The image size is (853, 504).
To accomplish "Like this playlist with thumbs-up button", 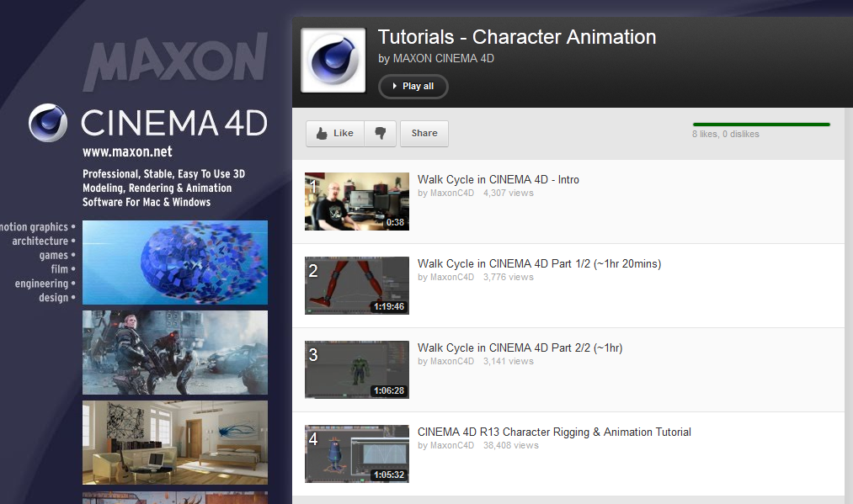I will click(x=335, y=133).
